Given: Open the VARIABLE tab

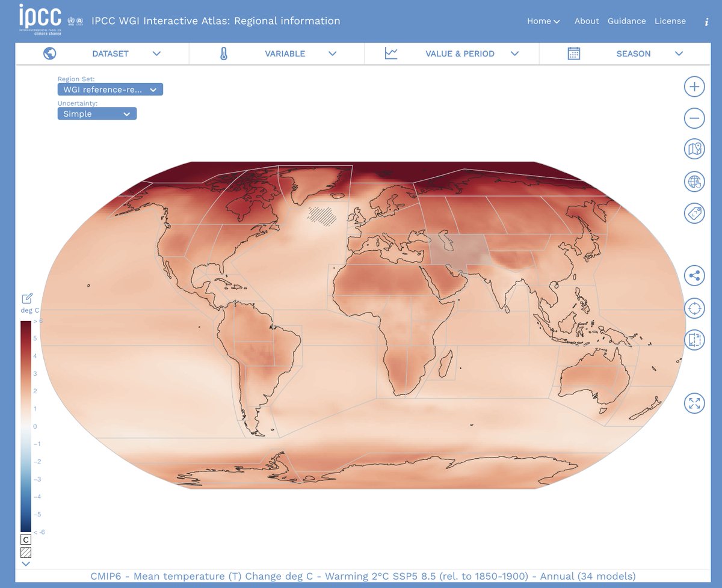Looking at the screenshot, I should 285,54.
